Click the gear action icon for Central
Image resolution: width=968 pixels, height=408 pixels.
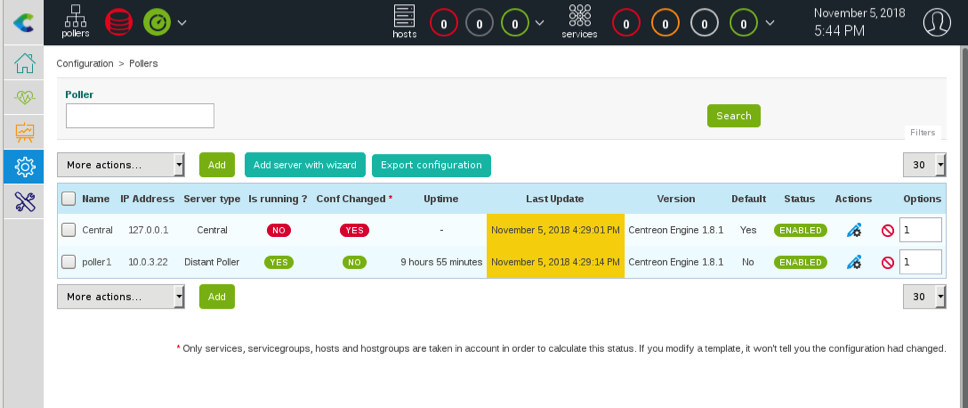(853, 231)
